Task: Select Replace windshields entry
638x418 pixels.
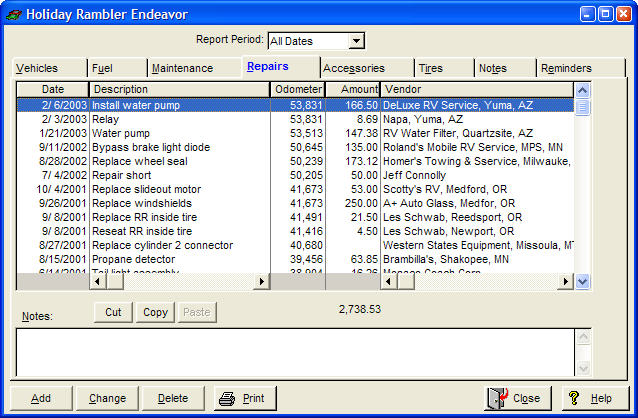Action: (x=295, y=203)
